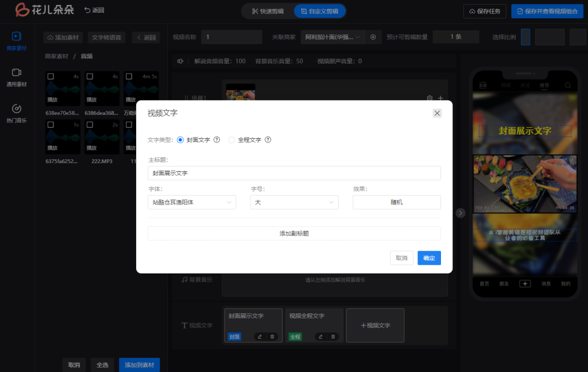Image resolution: width=588 pixels, height=372 pixels.
Task: Switch to the 自定义剪辑 tab
Action: 320,11
